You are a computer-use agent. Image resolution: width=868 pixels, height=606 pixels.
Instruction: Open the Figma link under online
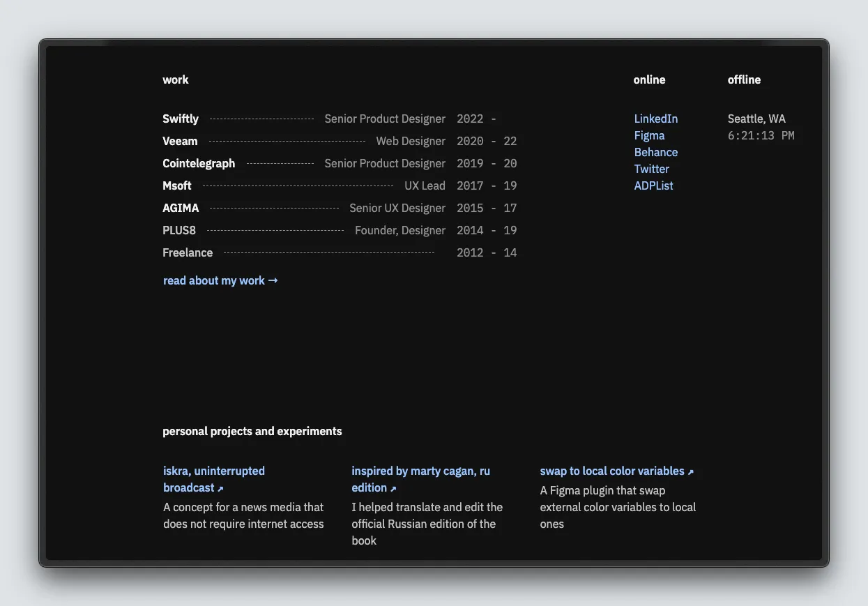point(649,135)
